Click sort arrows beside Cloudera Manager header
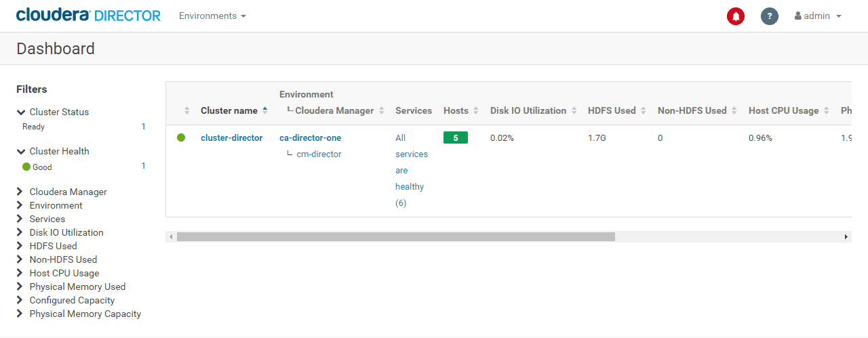 click(382, 110)
